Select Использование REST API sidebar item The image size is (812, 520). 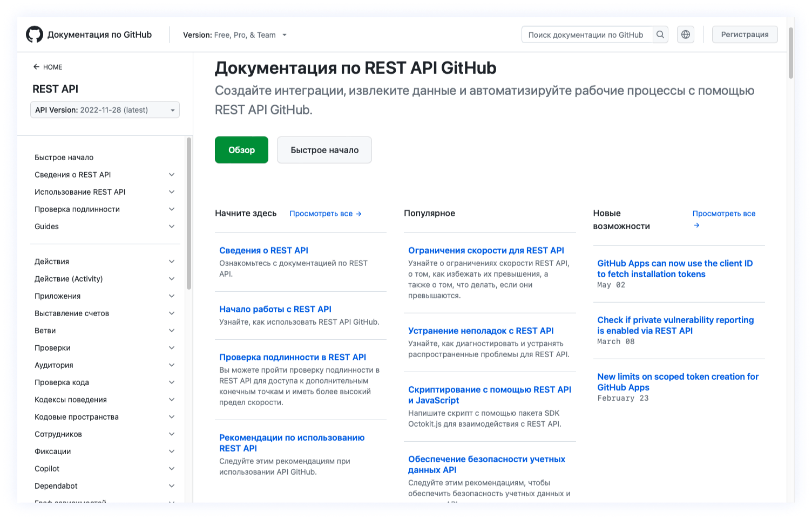[80, 192]
